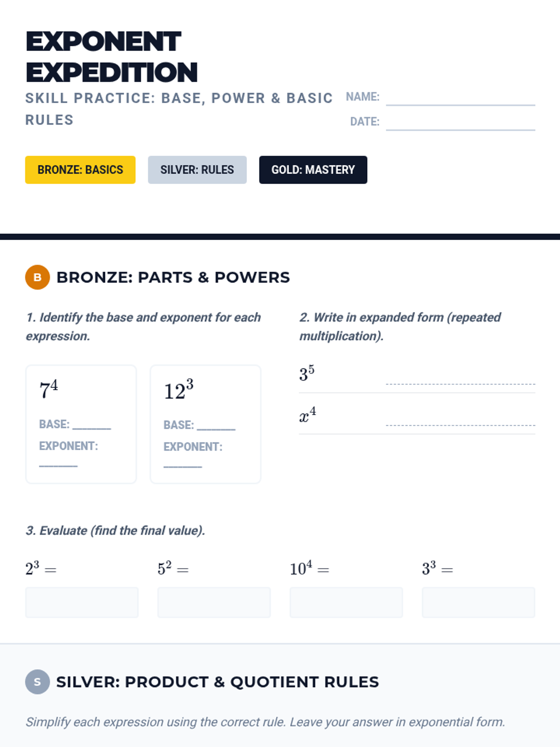Click the Exponent Expedition title

pos(111,57)
